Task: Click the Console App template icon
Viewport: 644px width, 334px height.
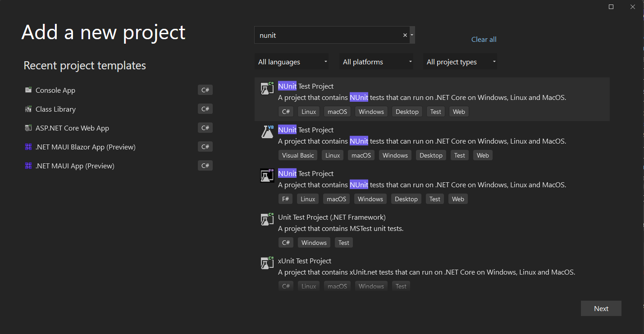Action: point(28,90)
